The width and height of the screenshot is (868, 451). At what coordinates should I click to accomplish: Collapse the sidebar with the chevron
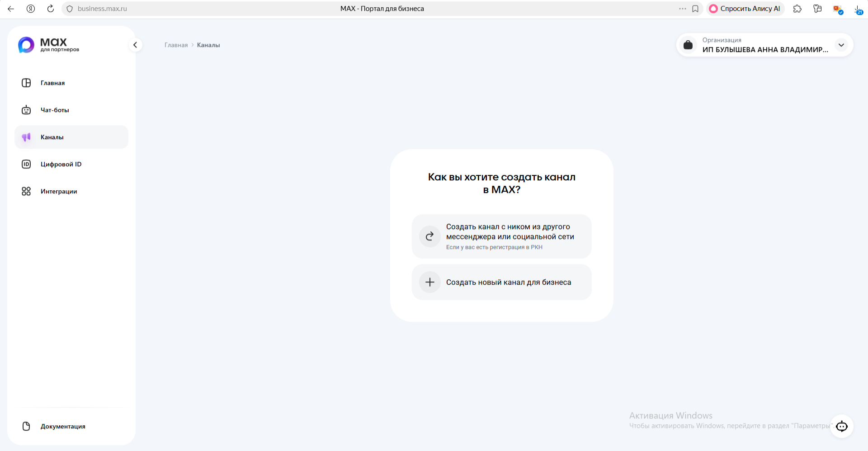point(135,45)
